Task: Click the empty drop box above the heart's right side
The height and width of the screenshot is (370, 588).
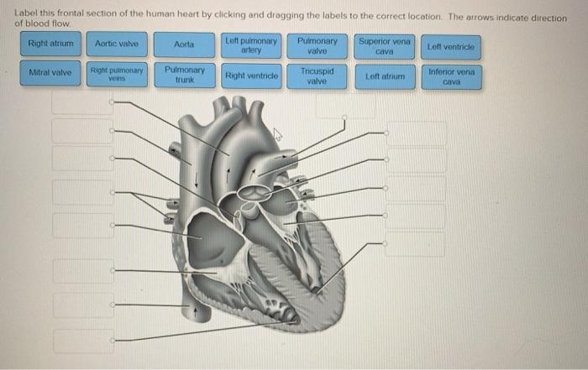Action: click(x=345, y=107)
